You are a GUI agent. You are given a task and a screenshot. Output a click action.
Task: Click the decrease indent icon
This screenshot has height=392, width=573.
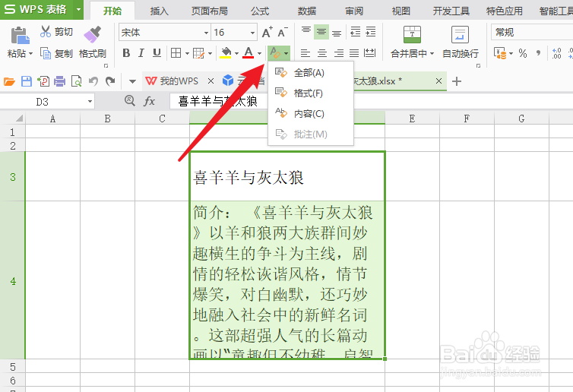click(x=355, y=32)
